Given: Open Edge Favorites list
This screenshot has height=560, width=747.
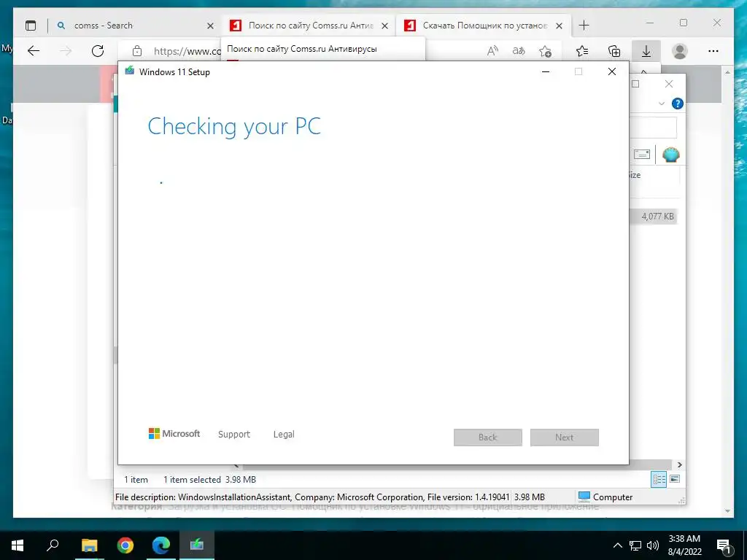Looking at the screenshot, I should click(581, 51).
